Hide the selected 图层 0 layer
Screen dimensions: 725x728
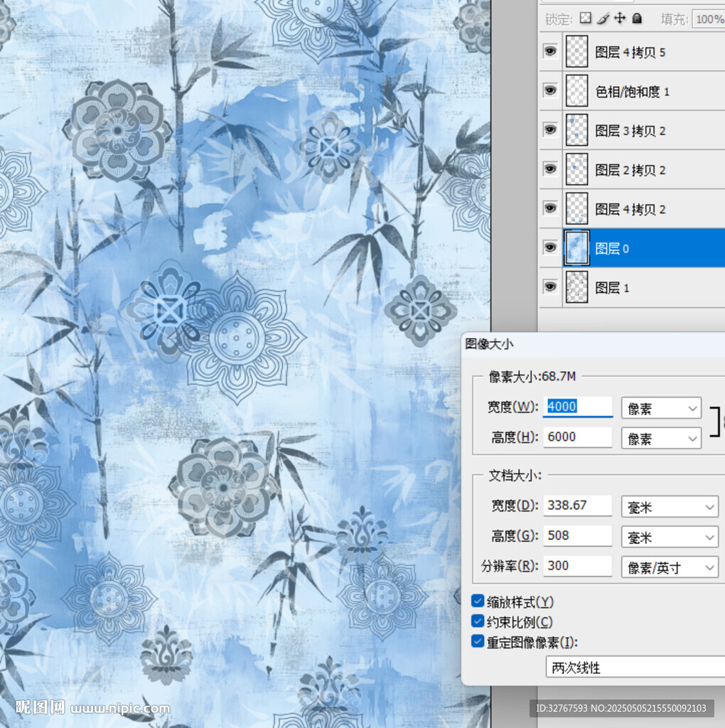(x=550, y=247)
